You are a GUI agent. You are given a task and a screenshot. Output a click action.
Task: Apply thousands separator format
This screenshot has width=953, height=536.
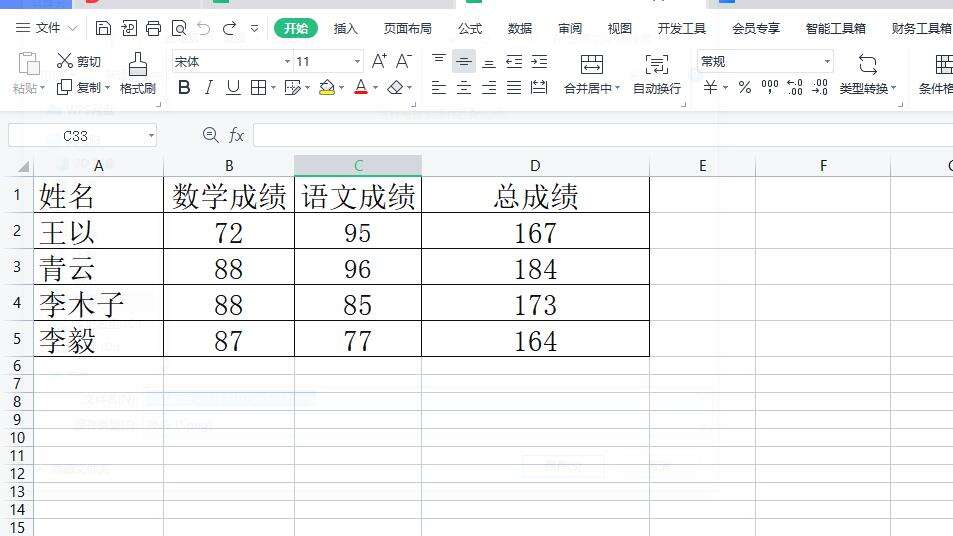769,88
